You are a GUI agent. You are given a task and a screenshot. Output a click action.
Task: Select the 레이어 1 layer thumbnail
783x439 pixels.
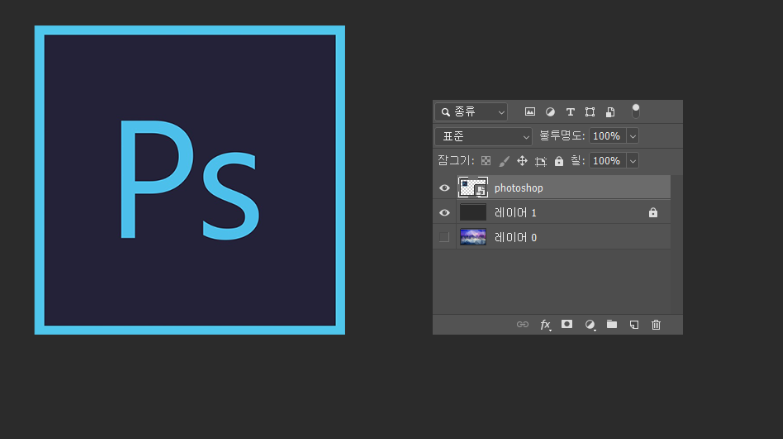[473, 212]
